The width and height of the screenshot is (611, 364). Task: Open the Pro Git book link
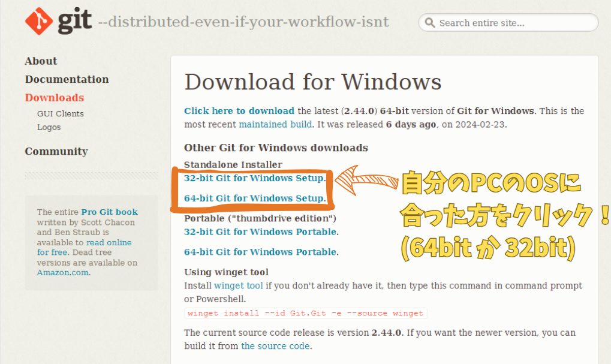pyautogui.click(x=109, y=212)
